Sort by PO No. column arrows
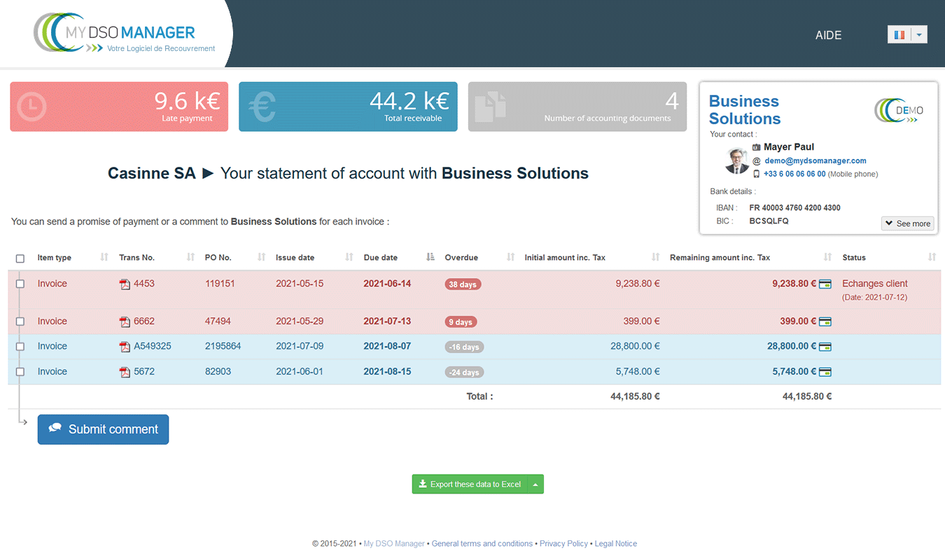Image resolution: width=945 pixels, height=560 pixels. click(262, 258)
